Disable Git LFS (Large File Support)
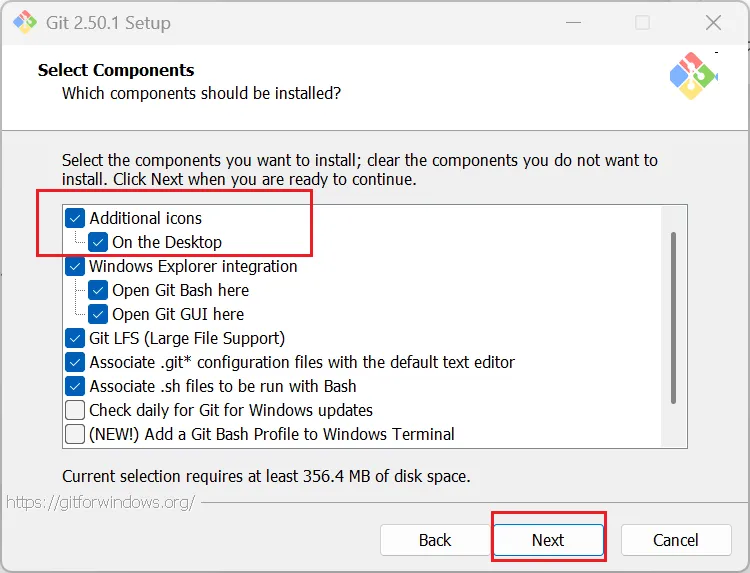Viewport: 750px width, 573px height. point(75,338)
